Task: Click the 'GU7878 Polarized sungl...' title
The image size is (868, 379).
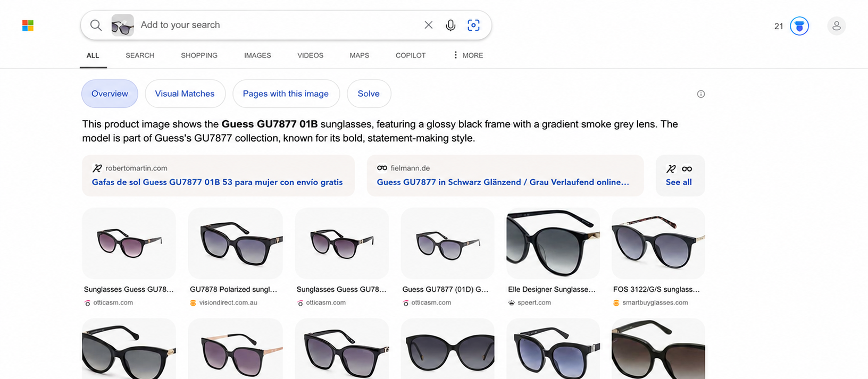Action: pos(233,289)
